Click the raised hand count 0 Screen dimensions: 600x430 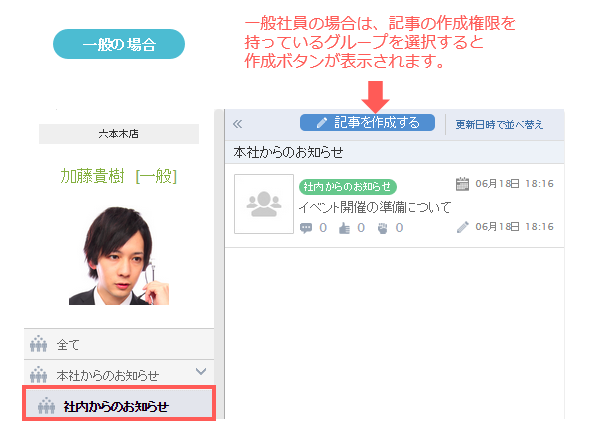point(399,228)
